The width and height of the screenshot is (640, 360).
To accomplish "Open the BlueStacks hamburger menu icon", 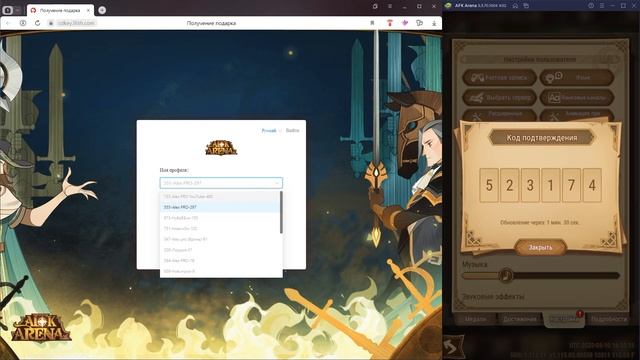I will point(602,6).
